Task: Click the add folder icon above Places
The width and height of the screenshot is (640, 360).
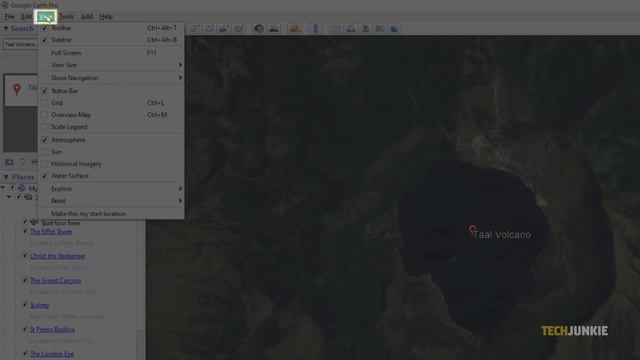Action: coord(9,162)
